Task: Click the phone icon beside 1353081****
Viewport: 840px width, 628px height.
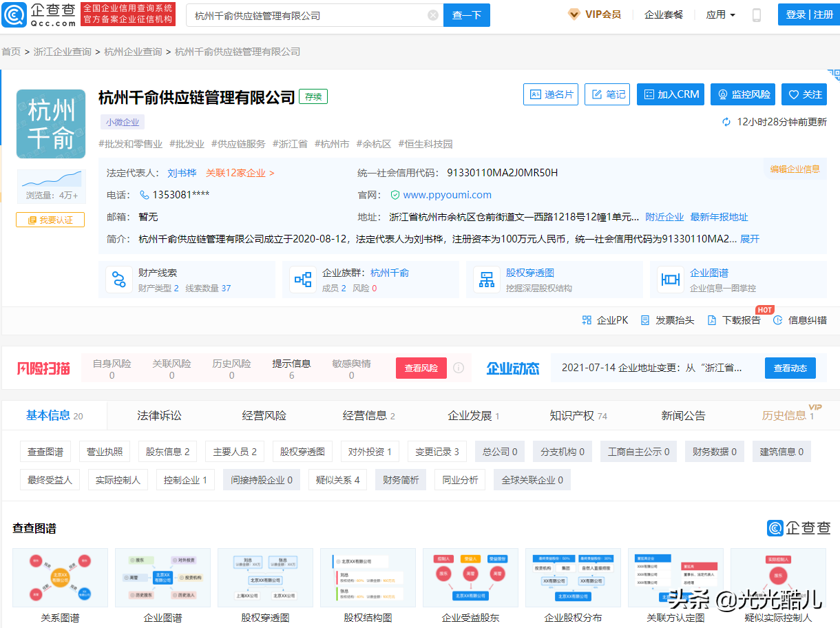Action: (145, 195)
